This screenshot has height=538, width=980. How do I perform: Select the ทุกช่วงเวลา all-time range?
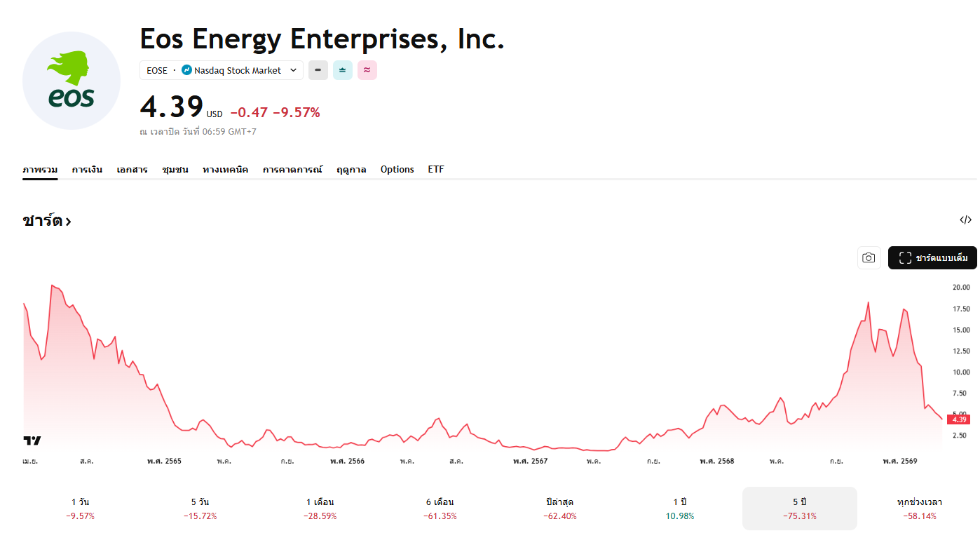pos(919,509)
